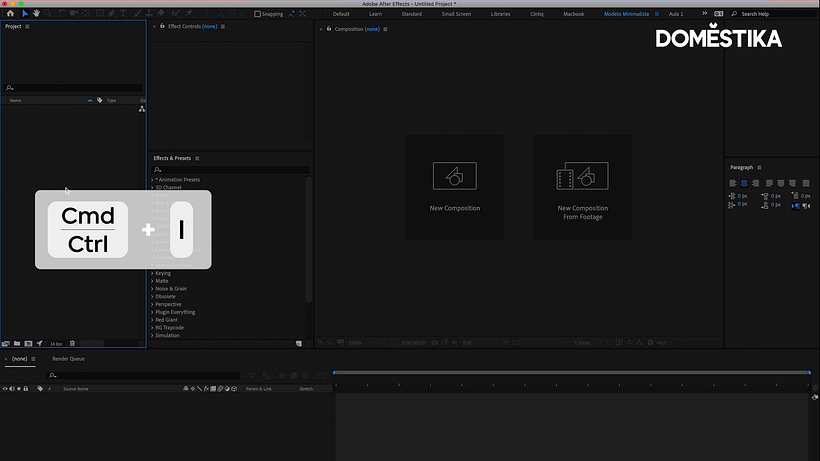The image size is (820, 461).
Task: Click the 16 bpc color depth button
Action: coord(56,344)
